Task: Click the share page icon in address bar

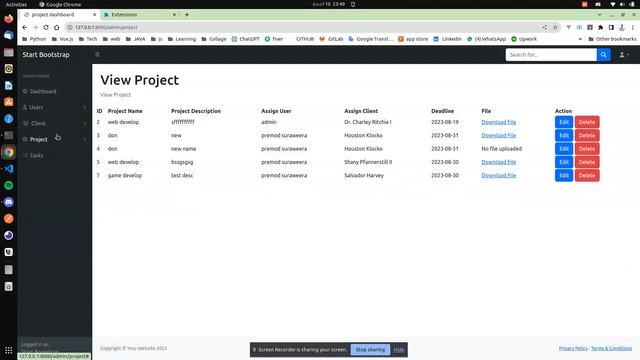Action: point(544,27)
